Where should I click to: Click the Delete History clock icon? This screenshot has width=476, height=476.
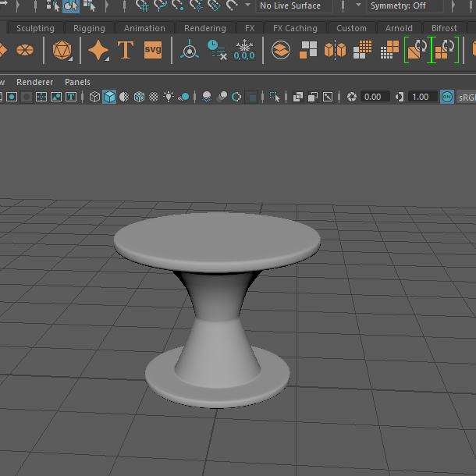pyautogui.click(x=216, y=52)
